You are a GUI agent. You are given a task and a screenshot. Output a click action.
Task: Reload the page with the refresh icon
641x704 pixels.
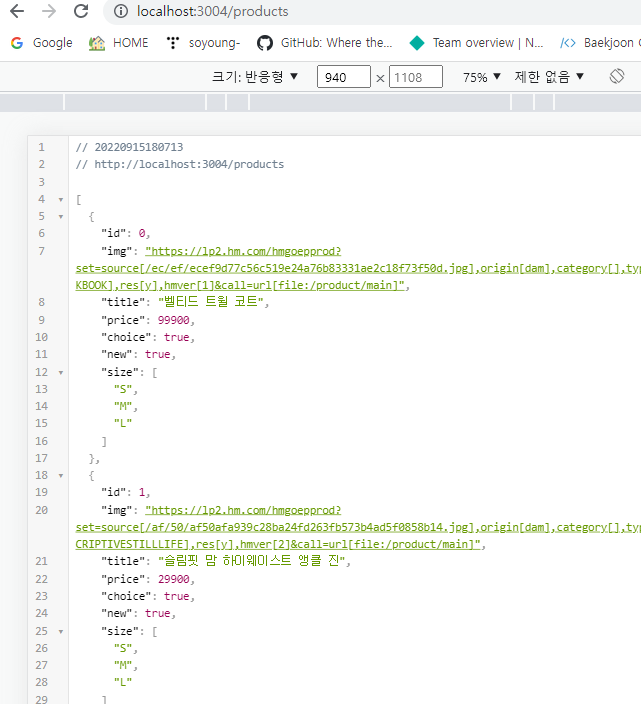81,11
